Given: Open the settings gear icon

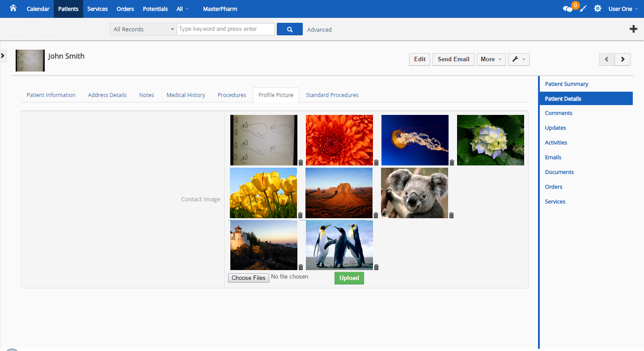Looking at the screenshot, I should point(597,8).
